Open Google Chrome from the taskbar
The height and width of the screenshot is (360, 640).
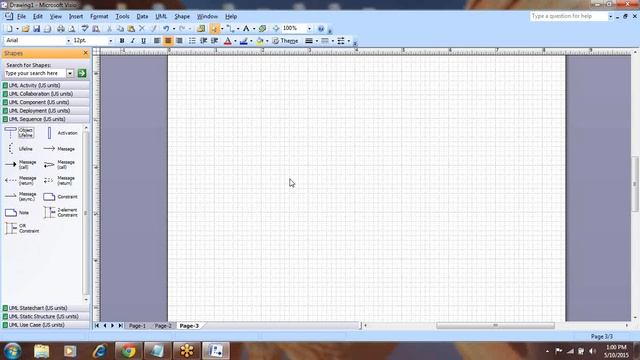coord(128,351)
